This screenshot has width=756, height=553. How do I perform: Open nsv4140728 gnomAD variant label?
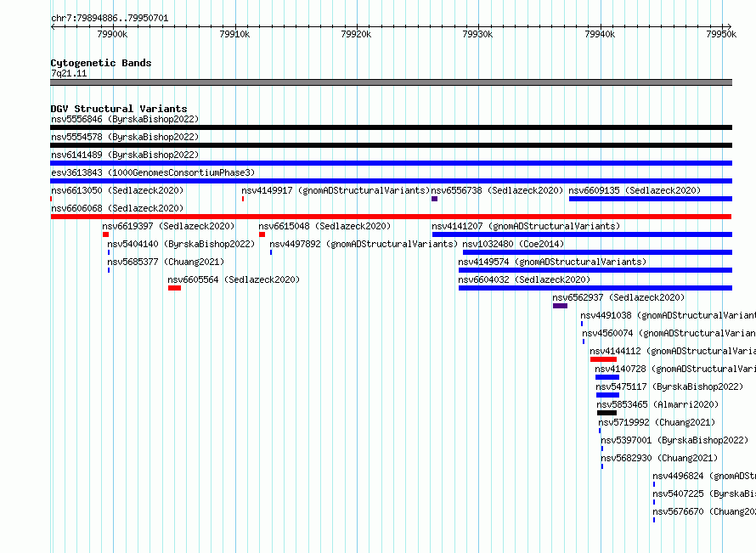(x=675, y=369)
